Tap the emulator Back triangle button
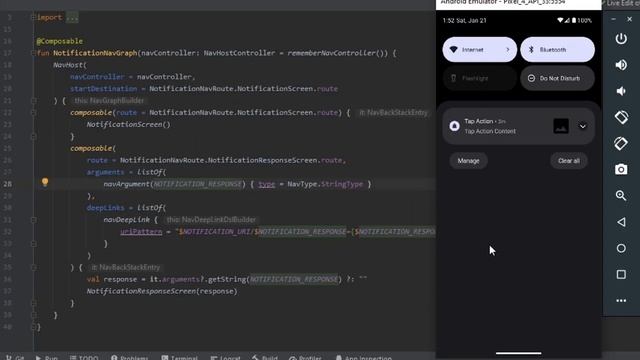The height and width of the screenshot is (360, 640). [x=621, y=222]
